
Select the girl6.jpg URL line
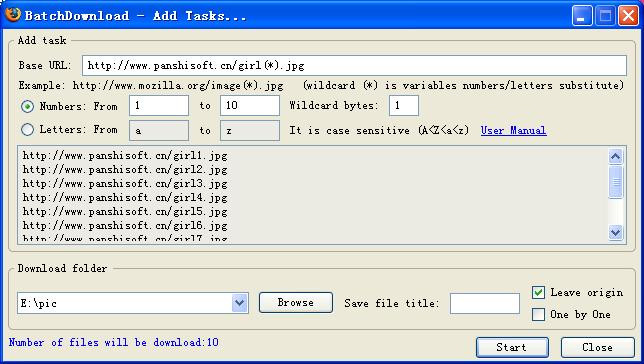tap(125, 226)
